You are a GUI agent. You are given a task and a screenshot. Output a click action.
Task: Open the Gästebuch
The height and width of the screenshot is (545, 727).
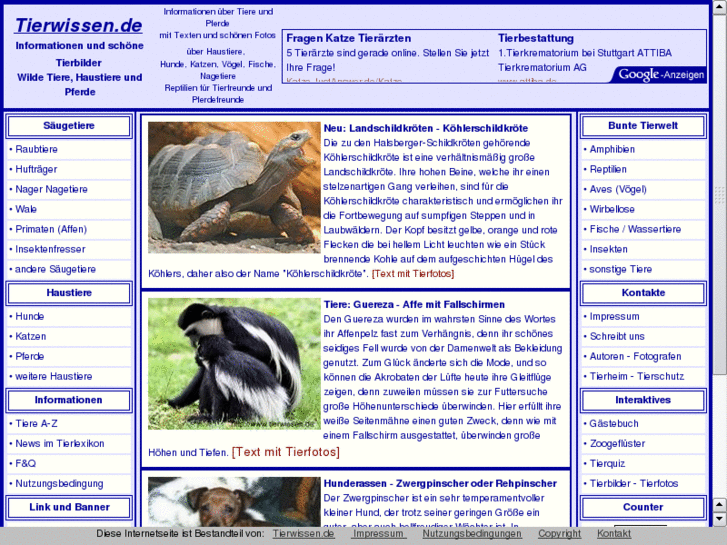pyautogui.click(x=614, y=423)
